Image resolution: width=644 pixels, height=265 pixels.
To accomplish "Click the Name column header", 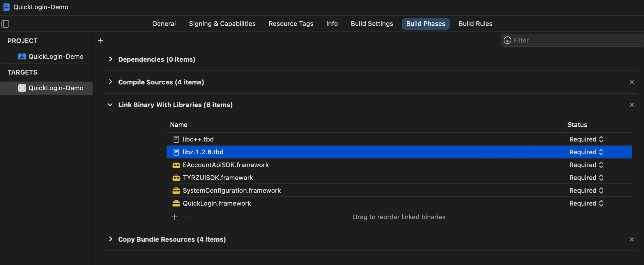I will [179, 125].
